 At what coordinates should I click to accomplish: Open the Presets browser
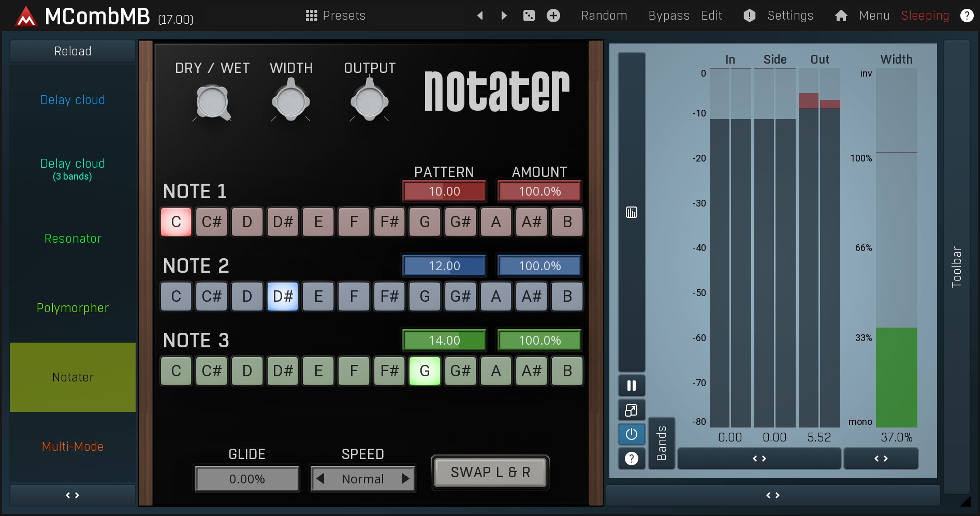coord(335,16)
